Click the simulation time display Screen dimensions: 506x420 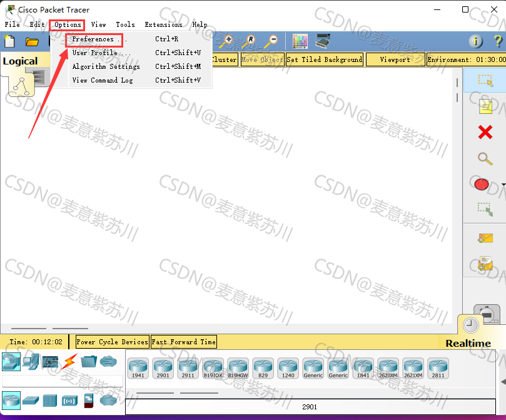(36, 342)
